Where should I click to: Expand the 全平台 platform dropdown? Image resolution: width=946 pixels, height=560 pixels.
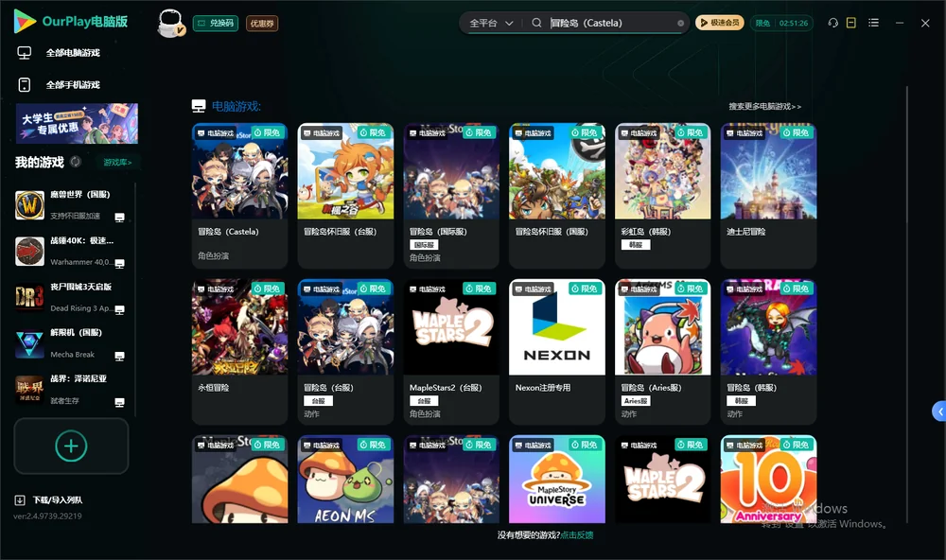click(x=490, y=23)
